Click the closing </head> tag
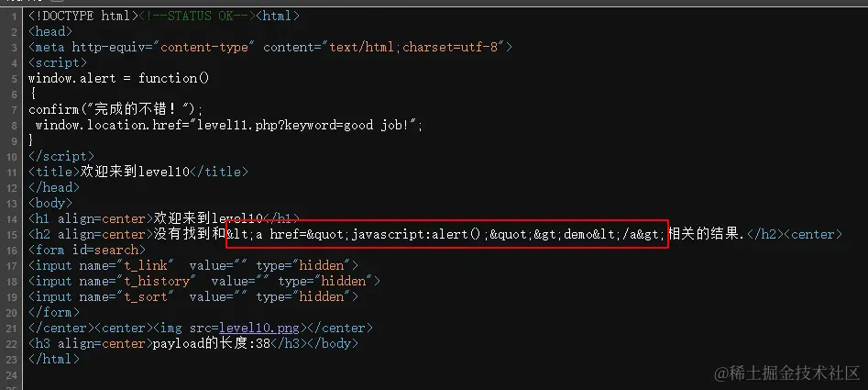This screenshot has height=390, width=868. [x=54, y=187]
